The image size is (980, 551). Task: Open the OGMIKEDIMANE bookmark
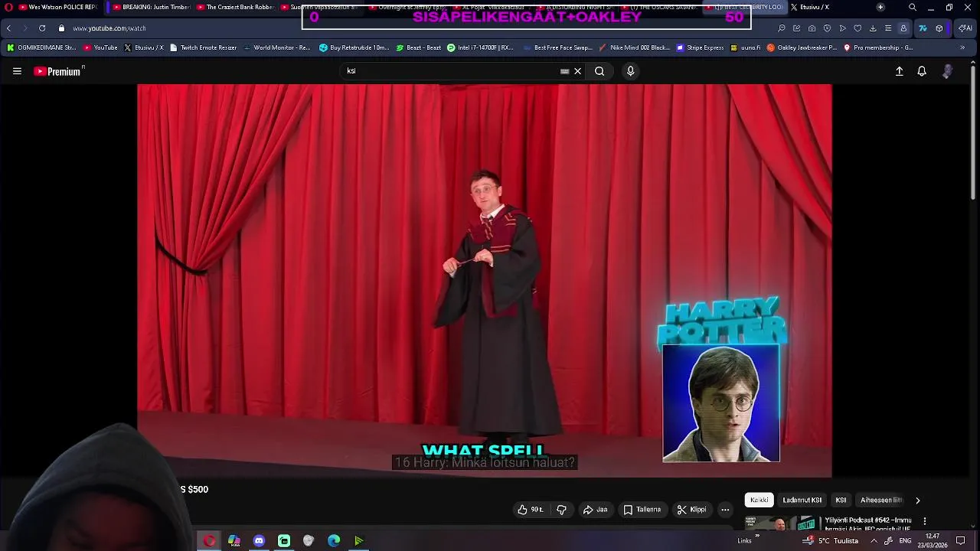click(x=41, y=47)
